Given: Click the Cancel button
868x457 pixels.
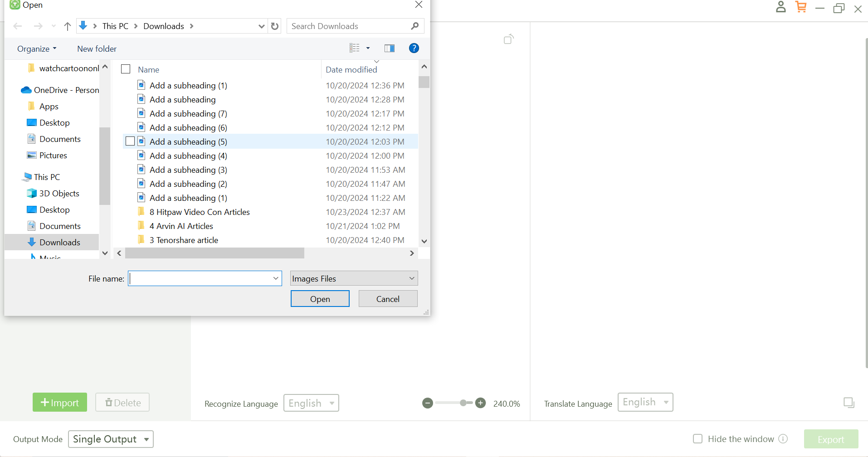Looking at the screenshot, I should click(x=388, y=299).
